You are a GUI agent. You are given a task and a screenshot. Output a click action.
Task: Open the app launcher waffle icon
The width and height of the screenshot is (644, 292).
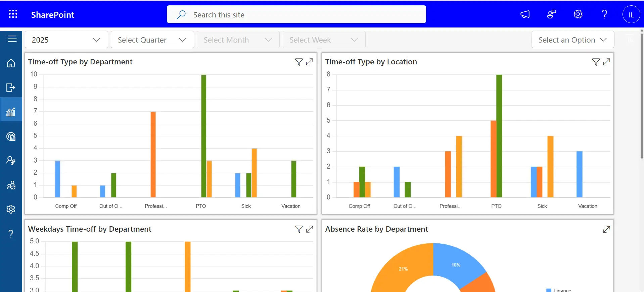[13, 14]
